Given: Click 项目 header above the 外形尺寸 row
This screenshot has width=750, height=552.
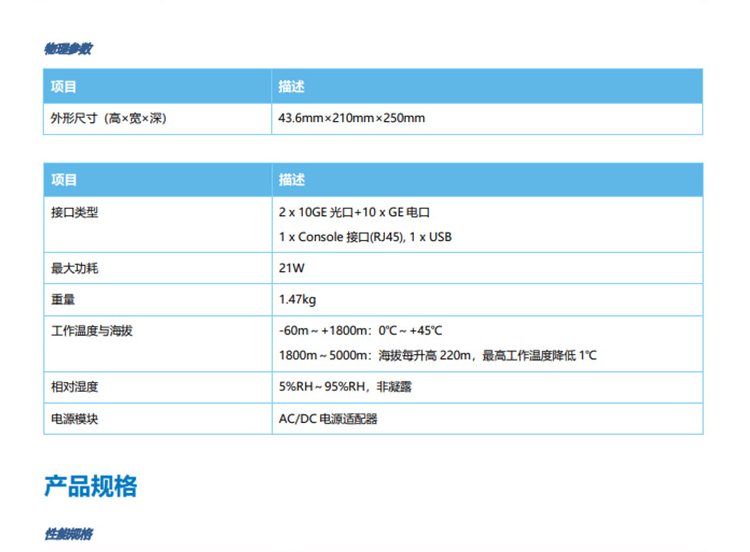Looking at the screenshot, I should pyautogui.click(x=64, y=87).
